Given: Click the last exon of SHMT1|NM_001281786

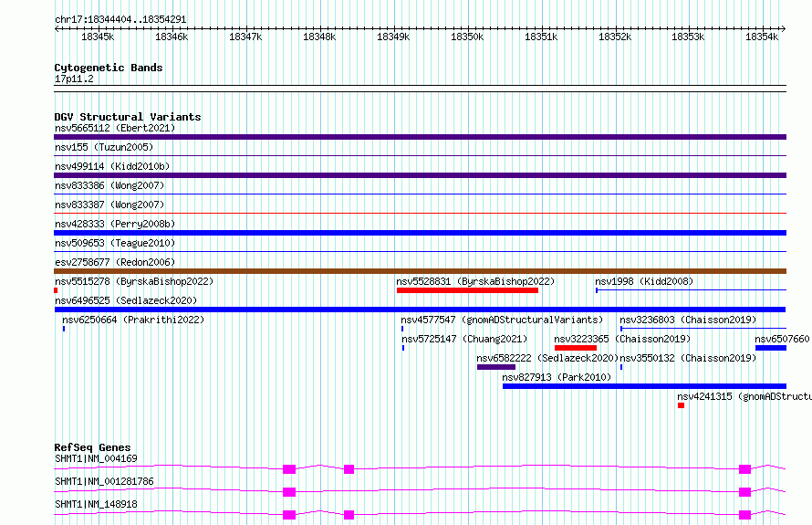Looking at the screenshot, I should pyautogui.click(x=744, y=492).
